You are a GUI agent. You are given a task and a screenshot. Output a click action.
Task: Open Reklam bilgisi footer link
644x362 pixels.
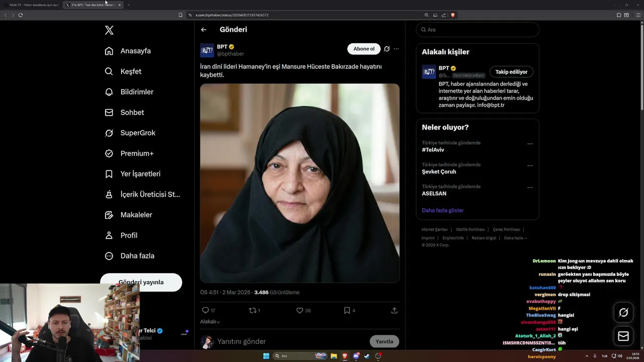(484, 238)
